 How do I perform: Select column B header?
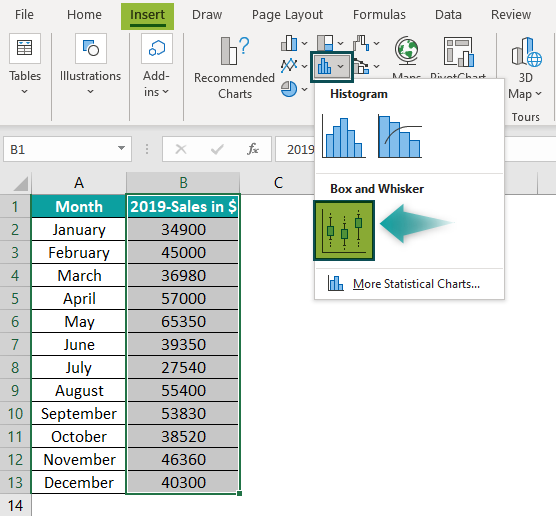click(183, 183)
